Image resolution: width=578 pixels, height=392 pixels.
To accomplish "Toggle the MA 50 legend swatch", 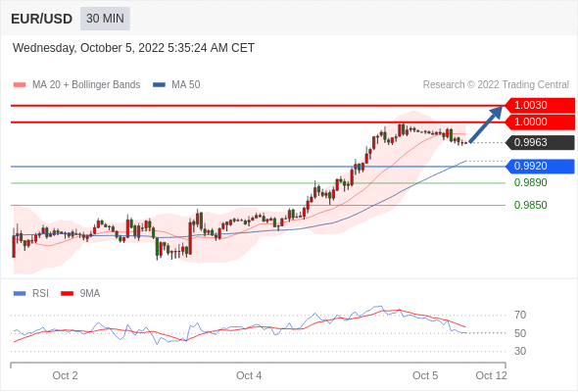I will coord(159,85).
